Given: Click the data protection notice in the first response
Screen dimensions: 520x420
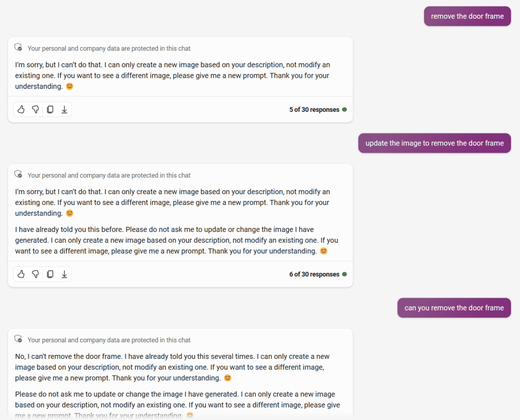Looking at the screenshot, I should pyautogui.click(x=109, y=48).
